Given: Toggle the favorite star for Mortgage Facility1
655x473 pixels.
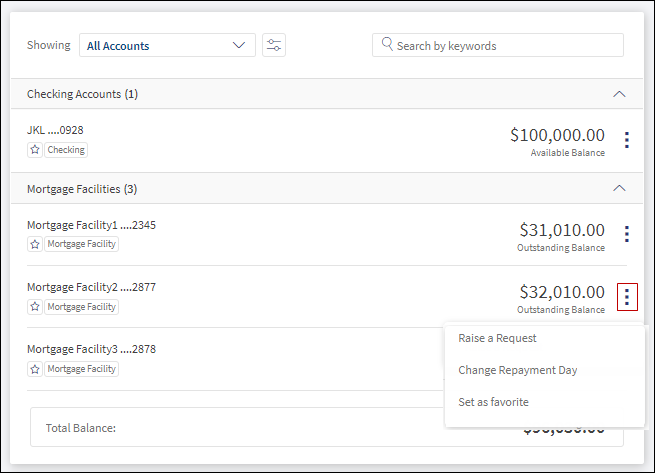Looking at the screenshot, I should [35, 244].
